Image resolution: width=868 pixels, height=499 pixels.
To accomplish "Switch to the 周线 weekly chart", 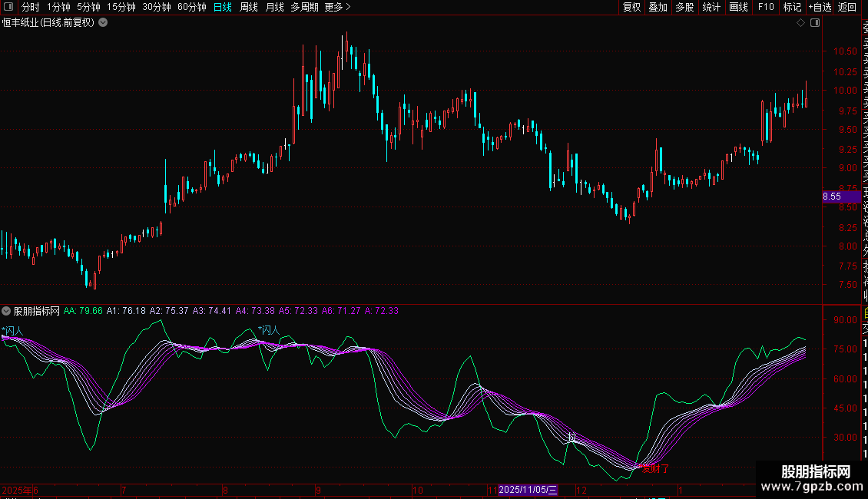I will coord(249,7).
